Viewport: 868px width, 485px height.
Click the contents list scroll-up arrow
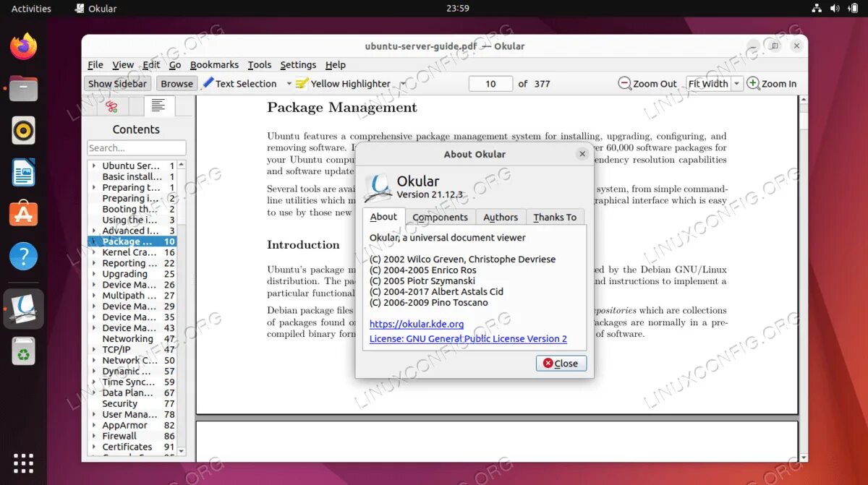pyautogui.click(x=182, y=165)
